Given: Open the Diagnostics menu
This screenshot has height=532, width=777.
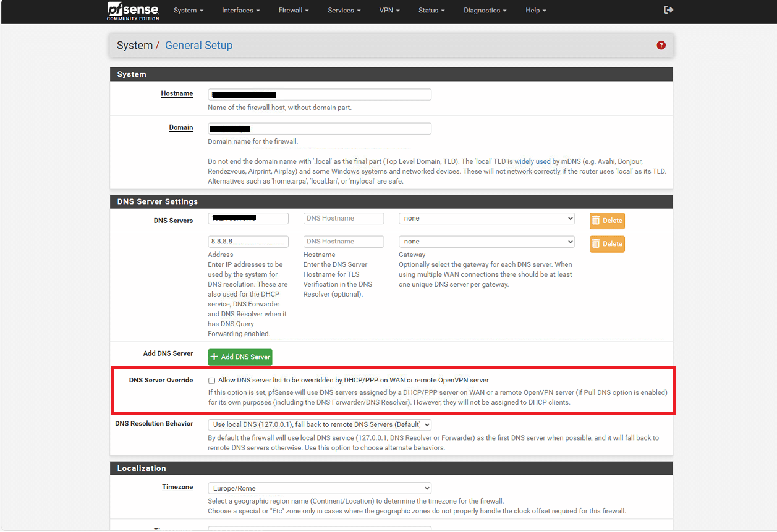Looking at the screenshot, I should pos(485,11).
